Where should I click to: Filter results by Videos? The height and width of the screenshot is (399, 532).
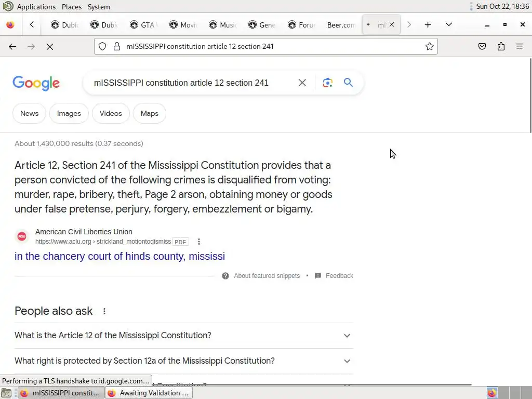point(111,113)
